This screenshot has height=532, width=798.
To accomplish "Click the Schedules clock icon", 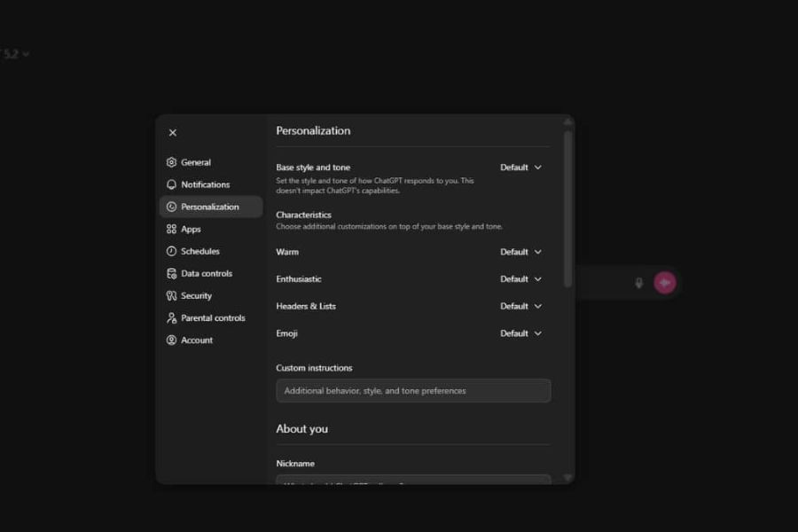I will click(172, 251).
